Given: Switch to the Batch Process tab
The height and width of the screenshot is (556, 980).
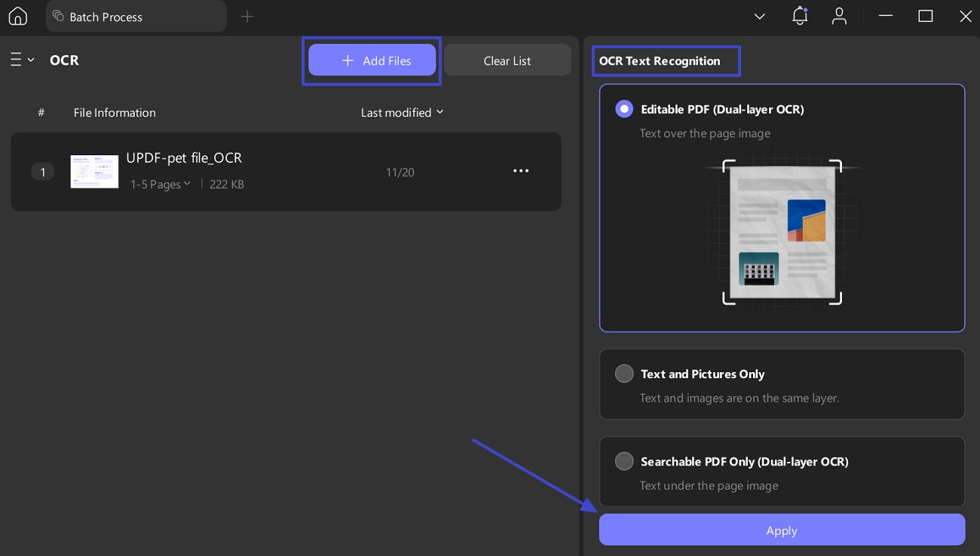Looking at the screenshot, I should 136,17.
